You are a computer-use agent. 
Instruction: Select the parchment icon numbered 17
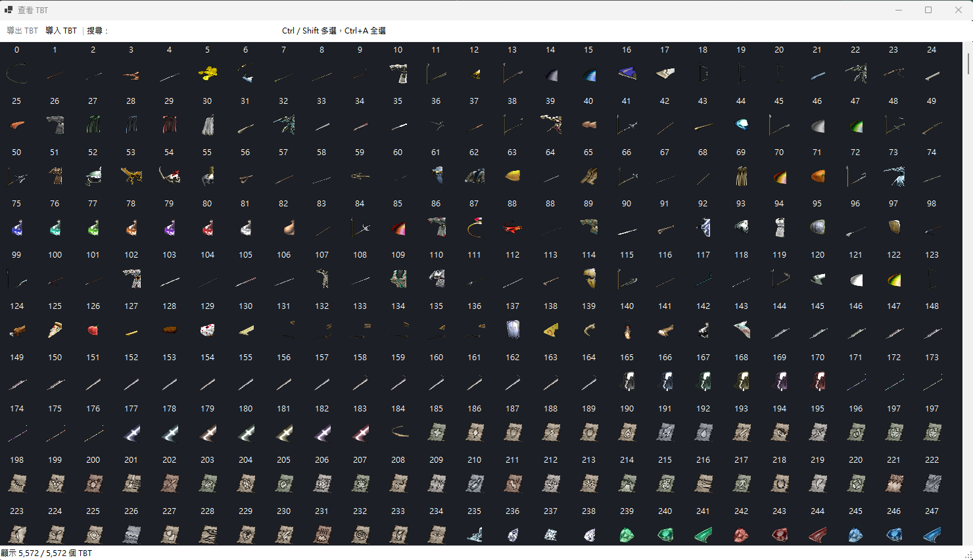(665, 74)
